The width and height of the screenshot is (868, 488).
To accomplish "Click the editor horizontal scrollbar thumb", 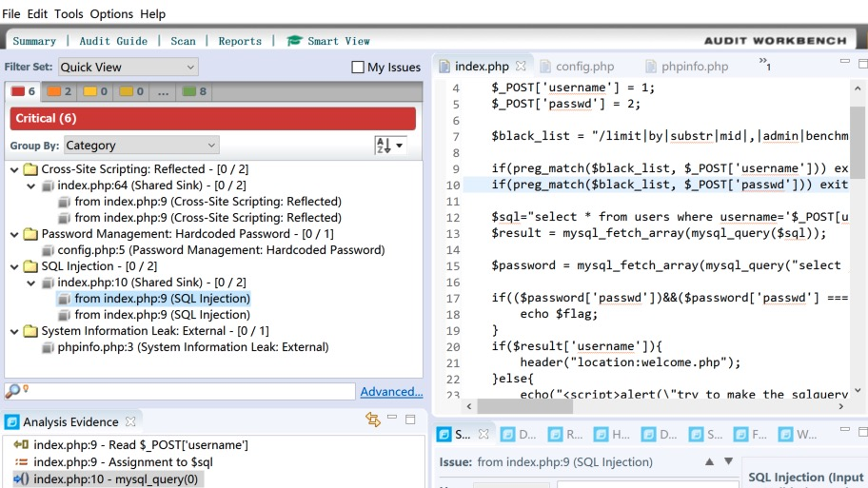I will (524, 407).
